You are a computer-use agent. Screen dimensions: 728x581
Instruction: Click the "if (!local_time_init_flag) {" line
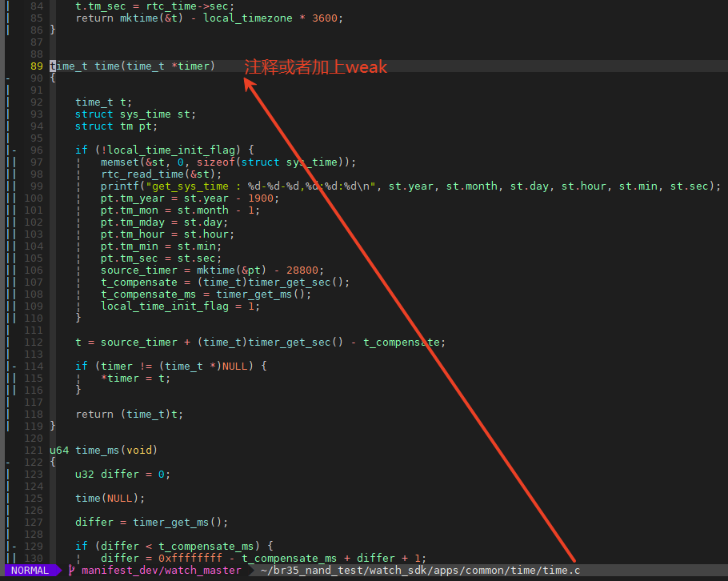pos(165,150)
